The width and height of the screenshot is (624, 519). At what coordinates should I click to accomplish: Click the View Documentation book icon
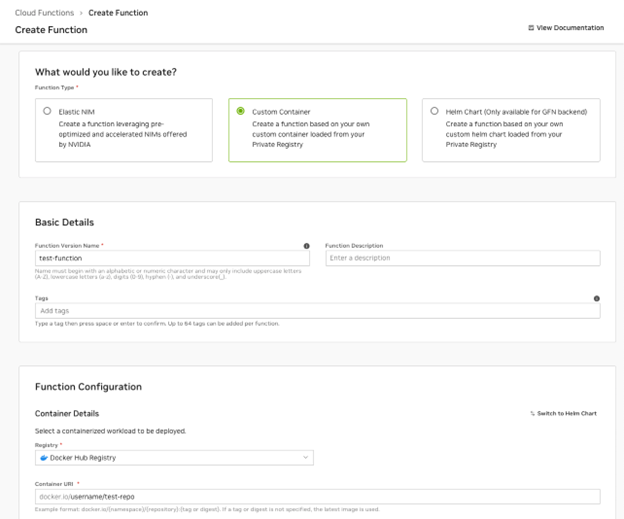point(531,27)
